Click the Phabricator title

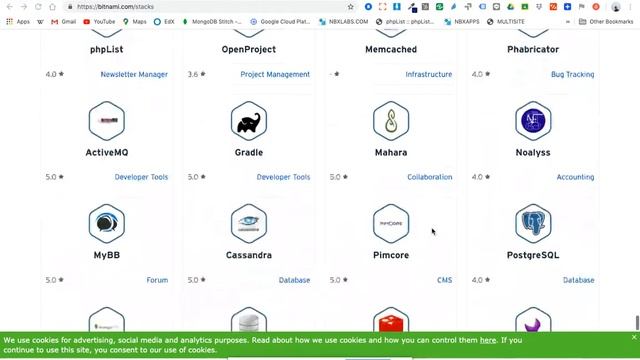point(533,49)
